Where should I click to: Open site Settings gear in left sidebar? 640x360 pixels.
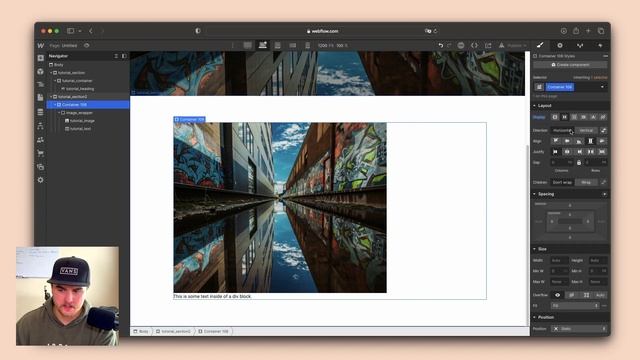[x=40, y=180]
